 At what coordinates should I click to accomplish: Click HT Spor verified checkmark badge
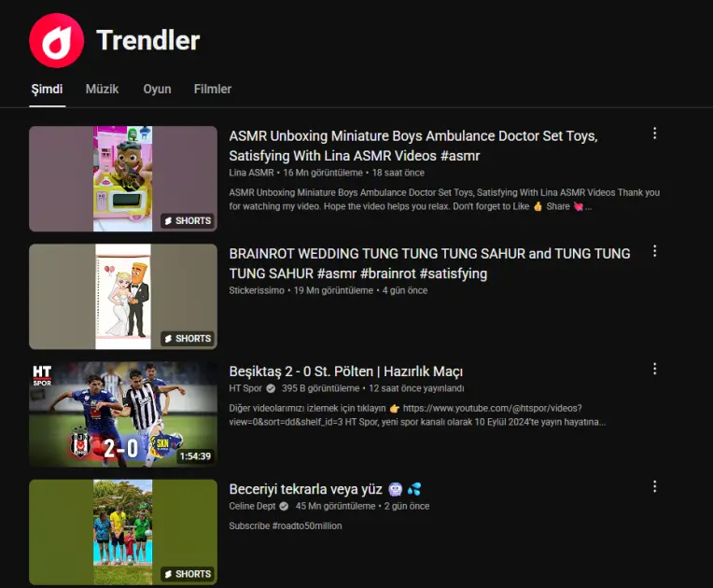click(271, 388)
